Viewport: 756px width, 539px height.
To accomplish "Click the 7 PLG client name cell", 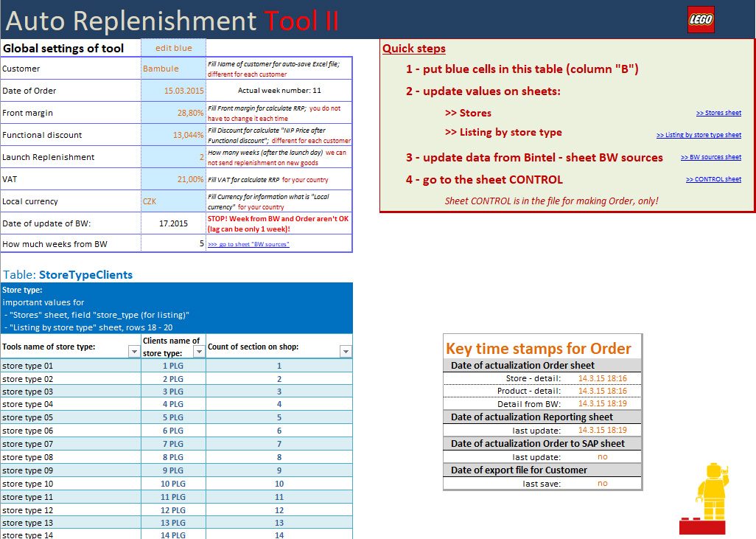I will click(x=173, y=444).
